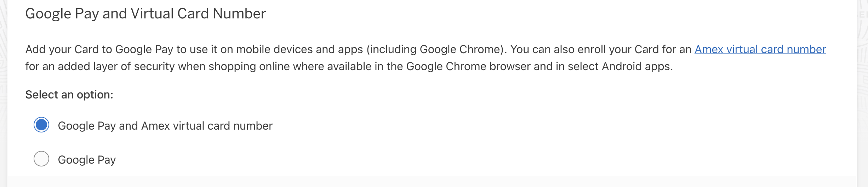
Task: Click the "Google Pay" option label text
Action: tap(87, 160)
